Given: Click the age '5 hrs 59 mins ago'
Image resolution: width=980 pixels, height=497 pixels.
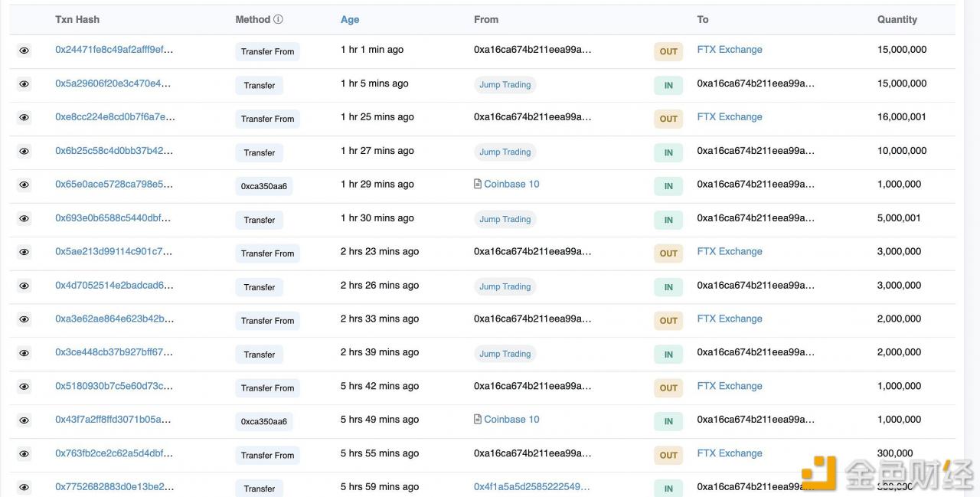Looking at the screenshot, I should (x=380, y=487).
